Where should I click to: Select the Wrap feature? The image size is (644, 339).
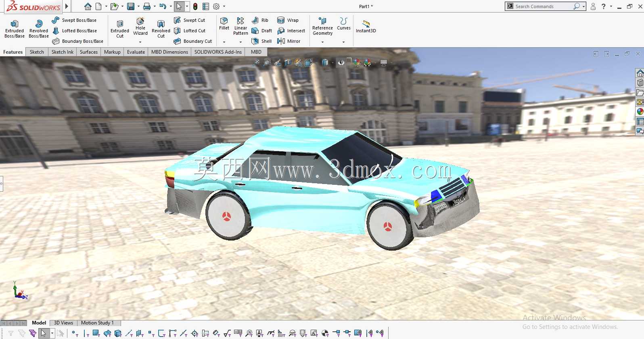(x=288, y=20)
